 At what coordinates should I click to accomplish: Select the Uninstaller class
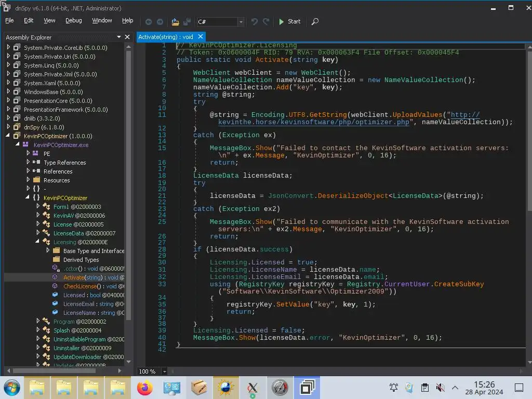(x=82, y=348)
